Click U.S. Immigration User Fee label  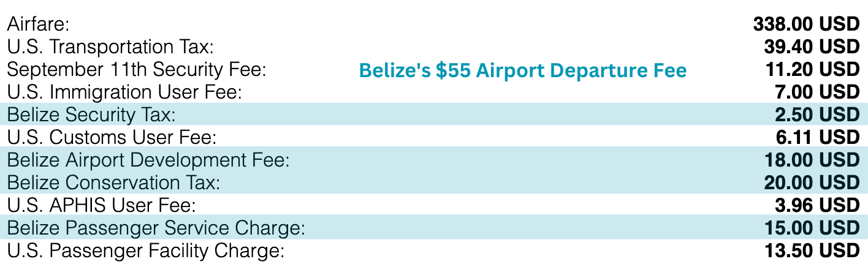pyautogui.click(x=124, y=92)
